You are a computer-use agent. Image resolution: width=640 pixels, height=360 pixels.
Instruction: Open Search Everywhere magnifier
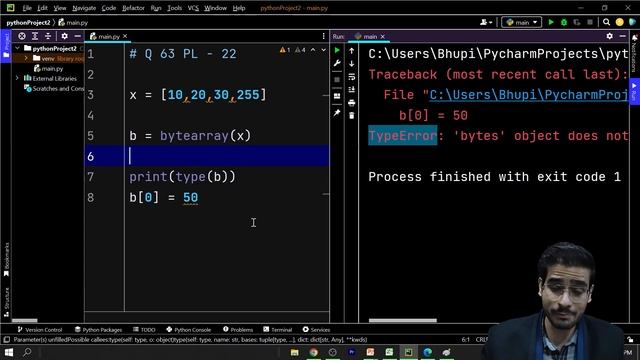pyautogui.click(x=607, y=22)
